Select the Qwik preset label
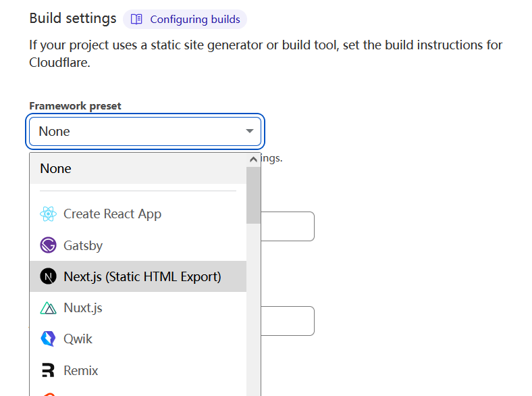Screen dimensions: 532x396 click(78, 339)
